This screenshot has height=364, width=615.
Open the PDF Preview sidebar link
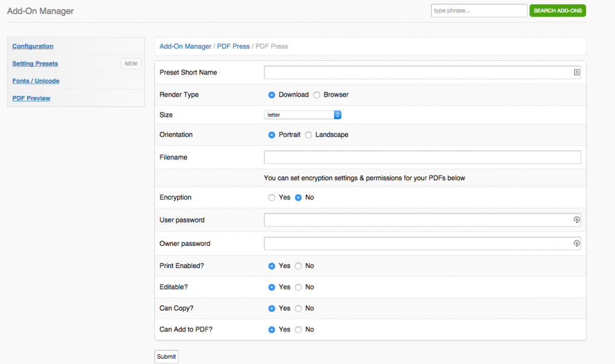point(31,98)
